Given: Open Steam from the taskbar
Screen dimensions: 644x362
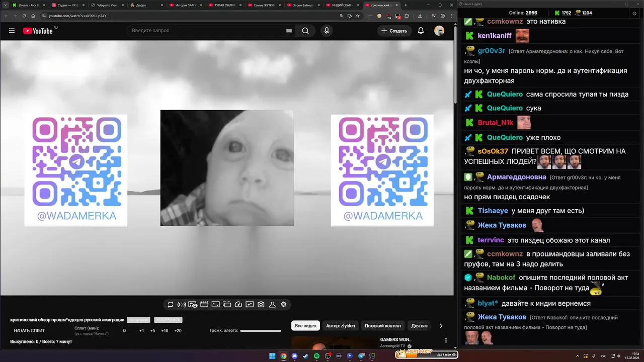Looking at the screenshot, I should 305,356.
